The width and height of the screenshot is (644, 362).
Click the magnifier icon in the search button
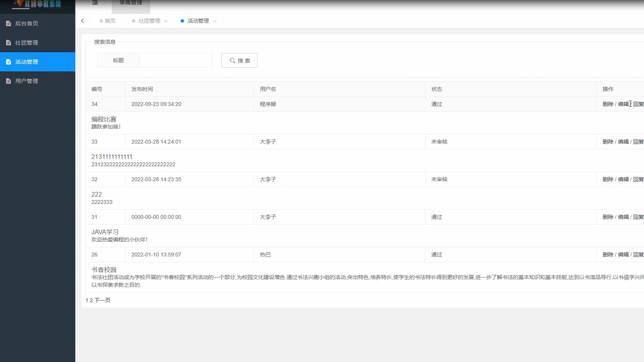(232, 61)
